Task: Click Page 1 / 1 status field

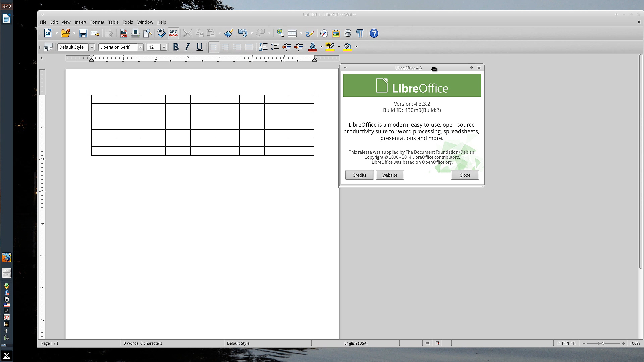Action: tap(50, 343)
